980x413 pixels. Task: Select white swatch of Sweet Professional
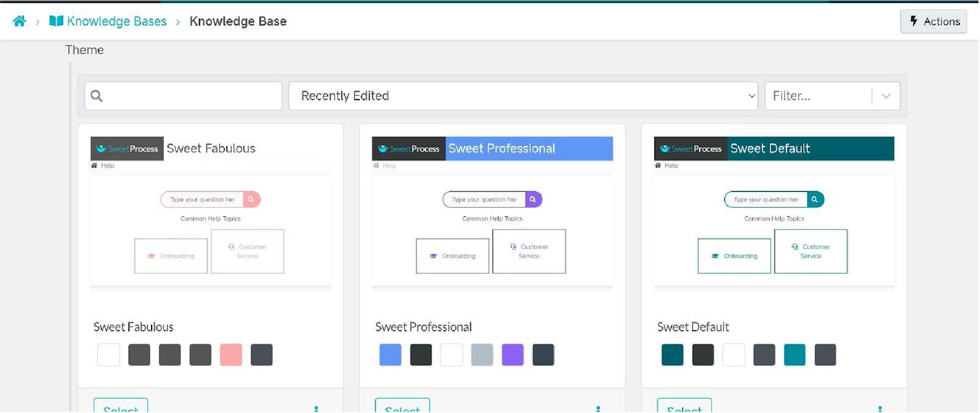[452, 355]
